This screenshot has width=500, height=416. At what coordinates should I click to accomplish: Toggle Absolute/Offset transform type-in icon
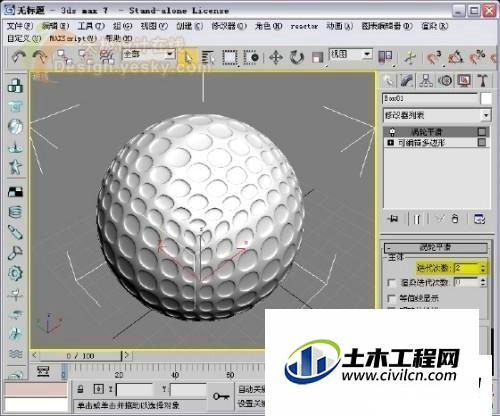[x=99, y=389]
